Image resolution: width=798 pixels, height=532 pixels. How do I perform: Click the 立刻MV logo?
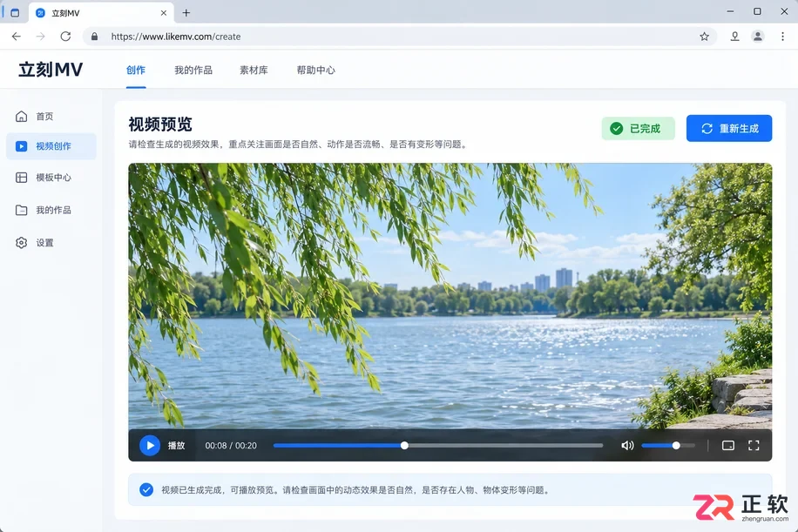pyautogui.click(x=51, y=70)
